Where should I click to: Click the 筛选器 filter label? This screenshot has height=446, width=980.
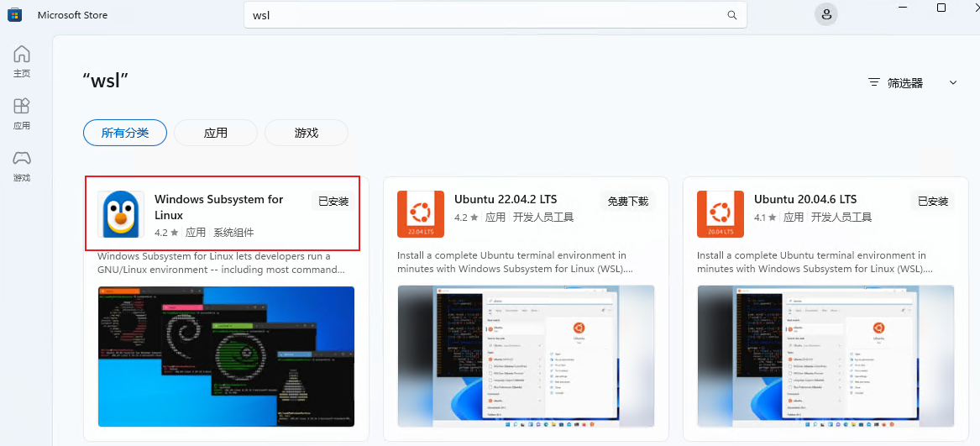pos(905,83)
